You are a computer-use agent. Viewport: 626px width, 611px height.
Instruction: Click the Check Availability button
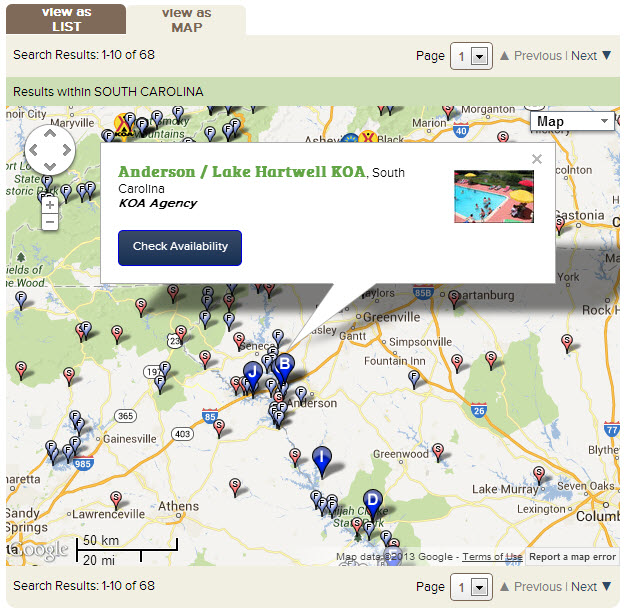[x=180, y=248]
